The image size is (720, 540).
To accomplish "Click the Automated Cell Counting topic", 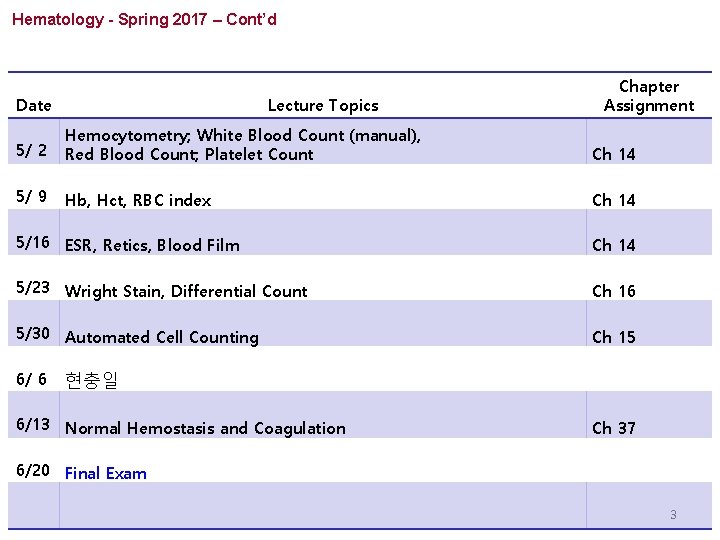I will (x=162, y=338).
